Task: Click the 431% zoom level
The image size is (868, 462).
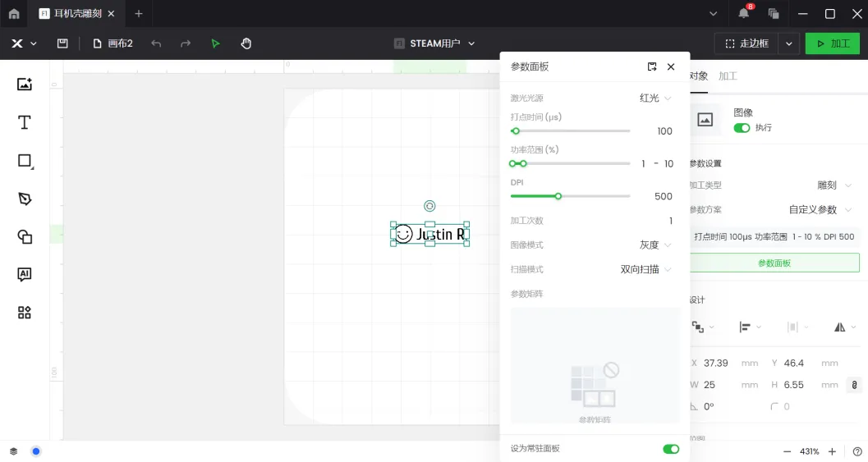Action: click(810, 451)
